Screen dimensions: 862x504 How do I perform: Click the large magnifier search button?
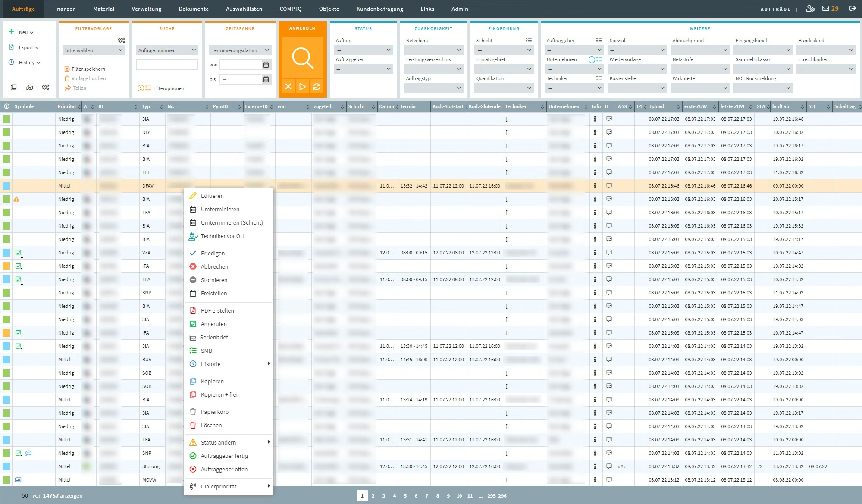[302, 57]
